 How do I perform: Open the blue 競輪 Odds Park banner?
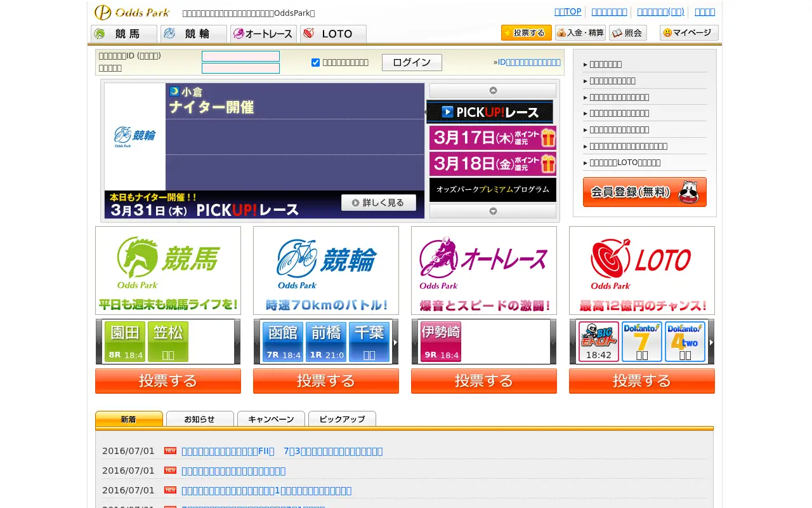click(x=326, y=271)
